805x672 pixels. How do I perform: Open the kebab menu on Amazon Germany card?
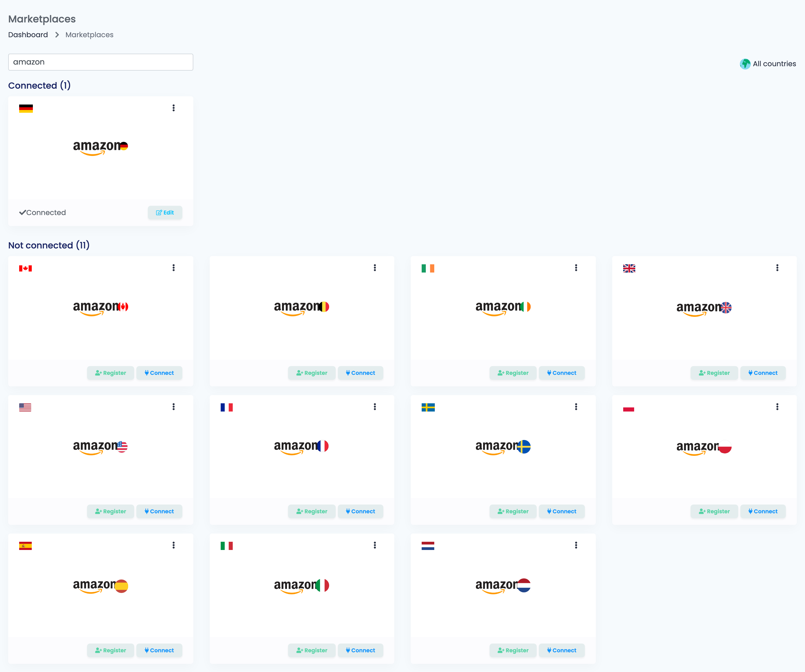coord(174,108)
